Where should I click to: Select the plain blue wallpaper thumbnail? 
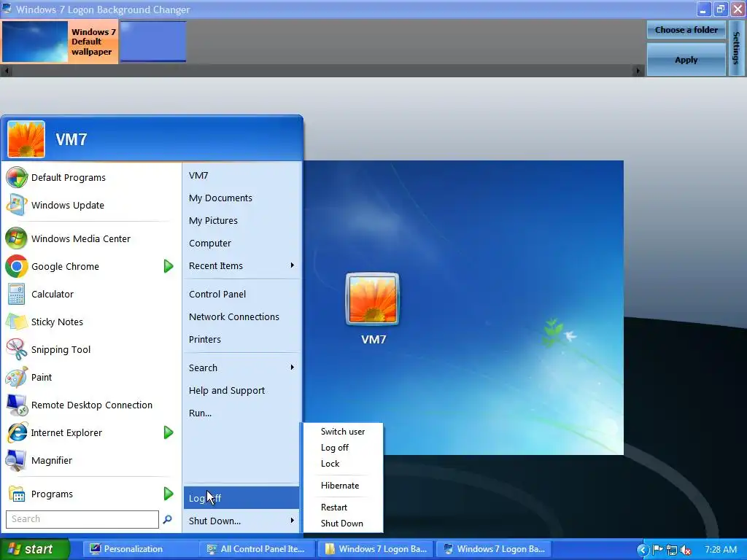coord(153,42)
